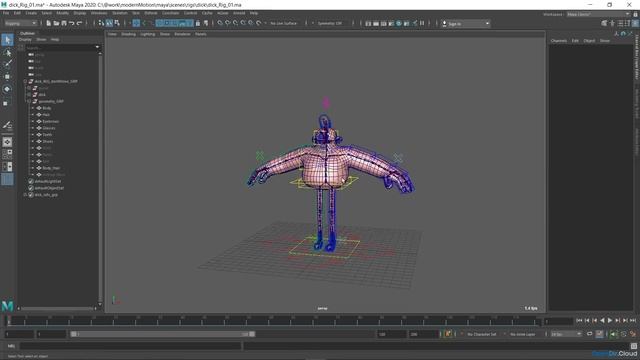The image size is (640, 360).
Task: Toggle audio mute on timeline
Action: click(x=614, y=334)
